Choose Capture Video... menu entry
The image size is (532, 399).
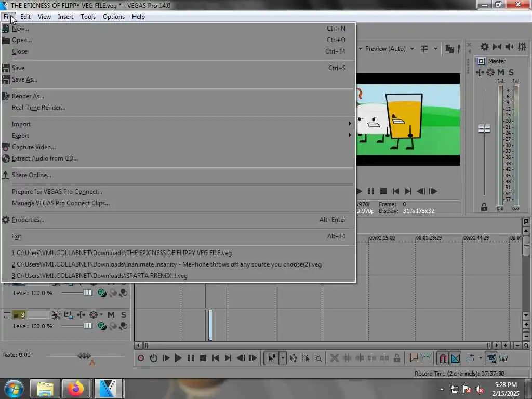point(178,147)
